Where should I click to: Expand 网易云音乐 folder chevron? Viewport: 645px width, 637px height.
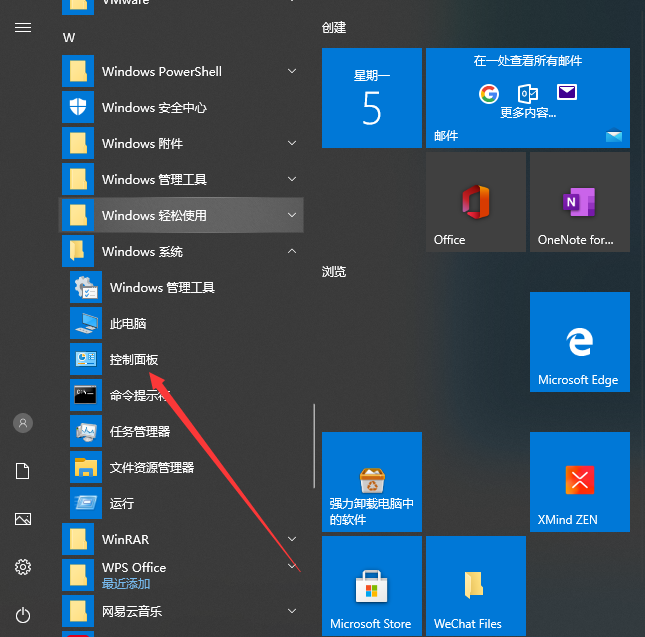click(292, 611)
